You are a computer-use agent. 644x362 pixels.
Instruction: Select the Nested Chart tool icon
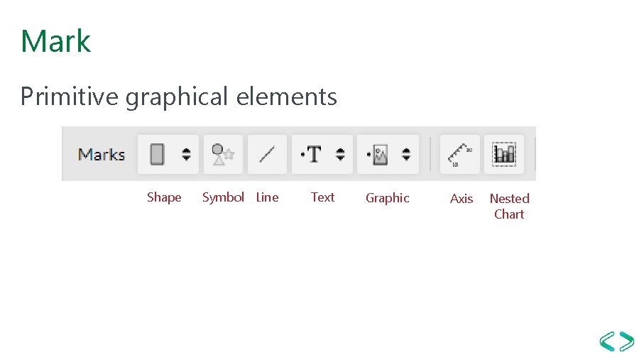(504, 154)
